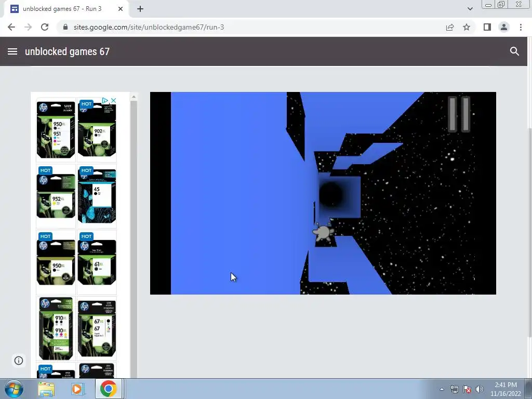
Task: Open the network tray icon
Action: (x=454, y=389)
